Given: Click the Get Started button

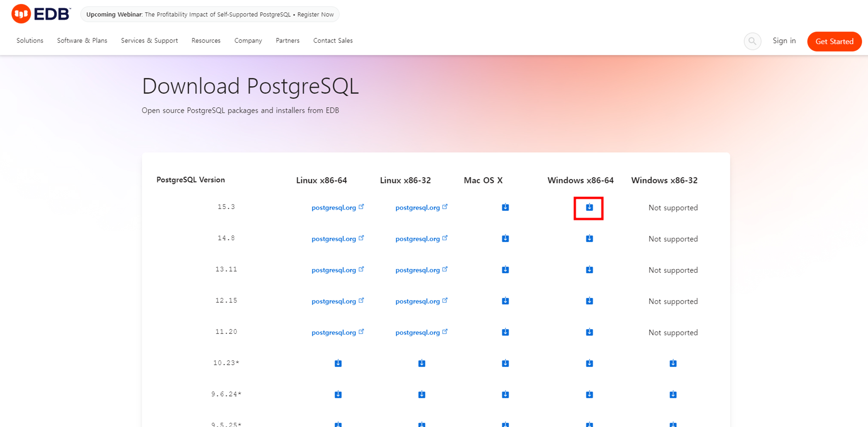Looking at the screenshot, I should point(834,41).
